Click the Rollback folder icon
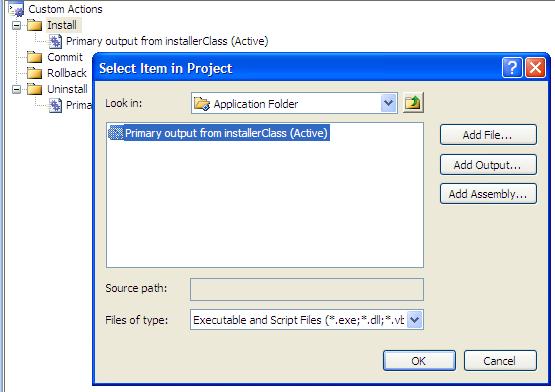Screen dimensions: 555x392 coord(34,73)
